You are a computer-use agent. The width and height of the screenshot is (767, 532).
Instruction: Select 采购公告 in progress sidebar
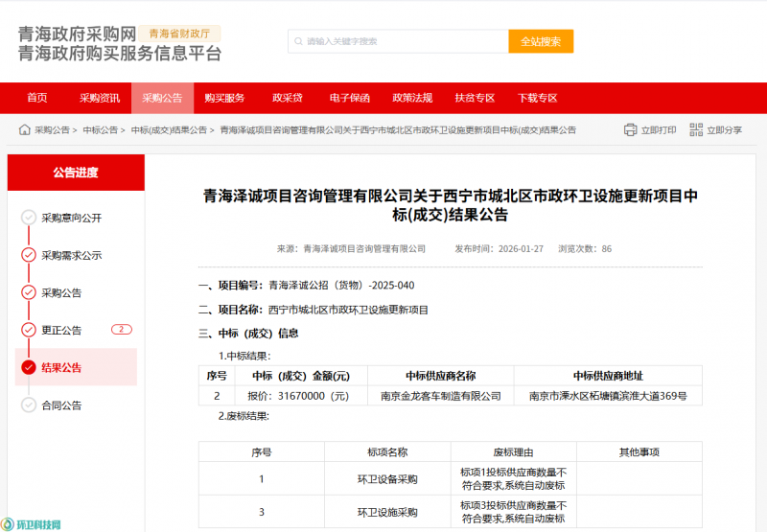click(x=61, y=292)
